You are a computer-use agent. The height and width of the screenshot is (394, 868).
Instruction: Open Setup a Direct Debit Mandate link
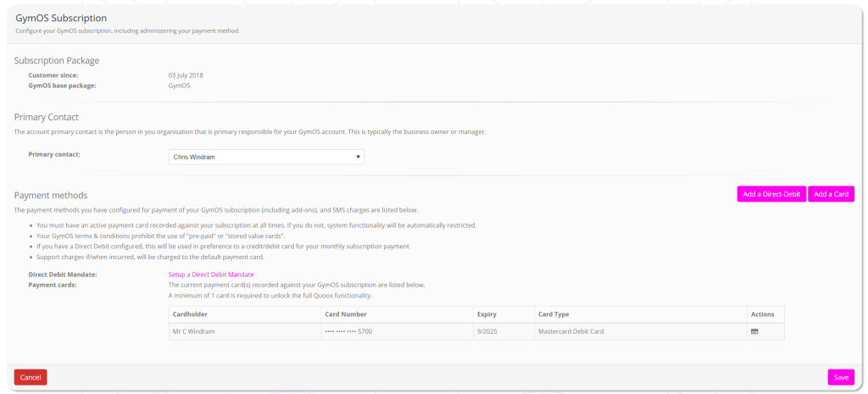[211, 275]
